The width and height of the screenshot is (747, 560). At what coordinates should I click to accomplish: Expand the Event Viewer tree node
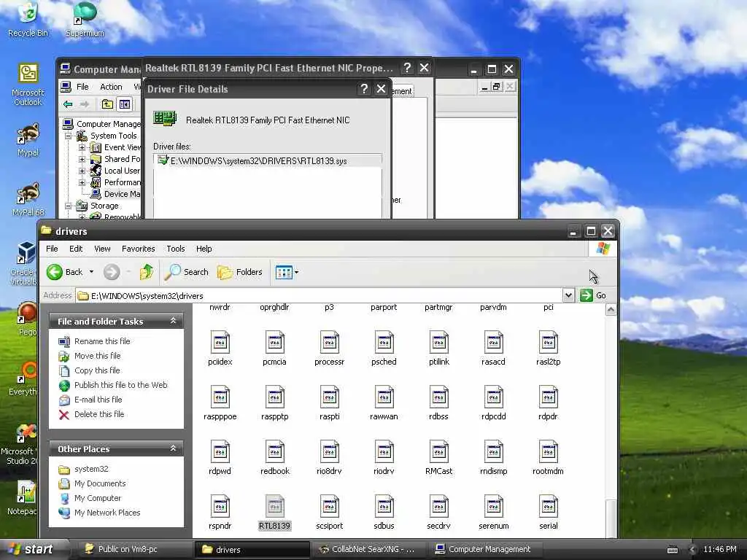(x=82, y=147)
